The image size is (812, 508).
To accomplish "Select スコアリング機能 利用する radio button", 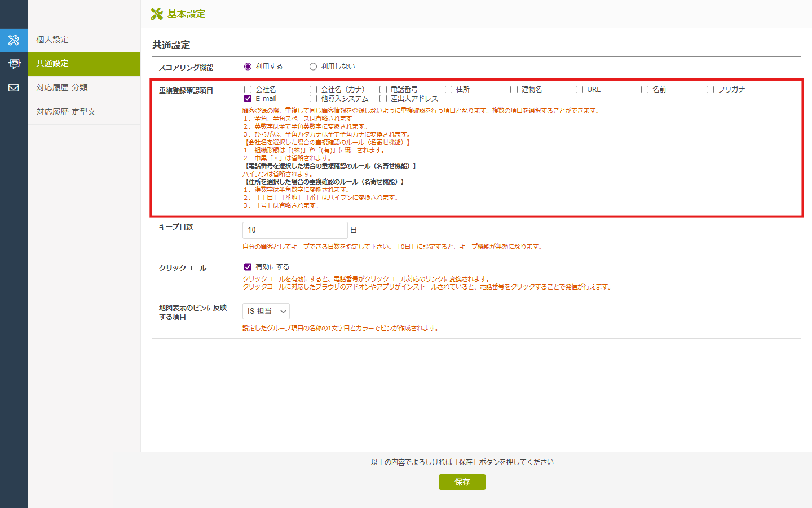I will point(248,67).
